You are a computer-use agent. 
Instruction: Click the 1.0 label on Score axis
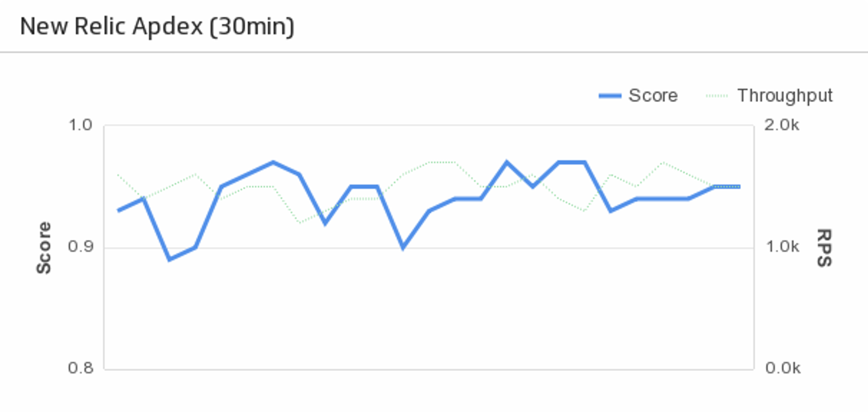click(80, 125)
